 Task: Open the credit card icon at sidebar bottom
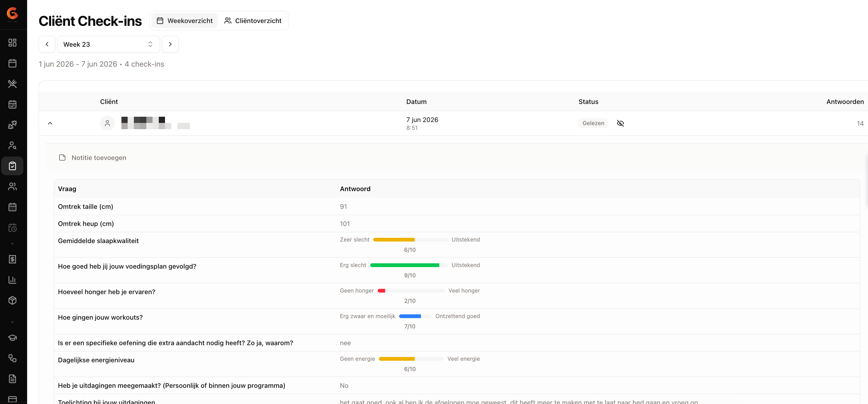(12, 399)
